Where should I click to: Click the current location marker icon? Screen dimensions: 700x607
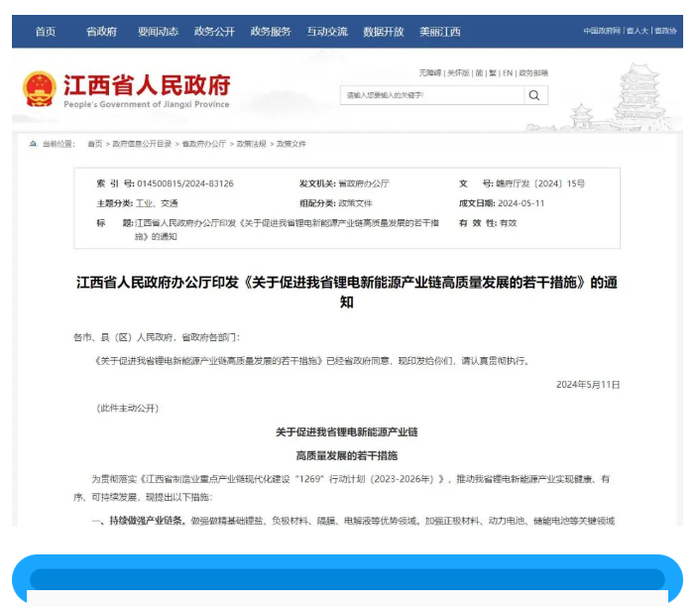click(x=33, y=144)
